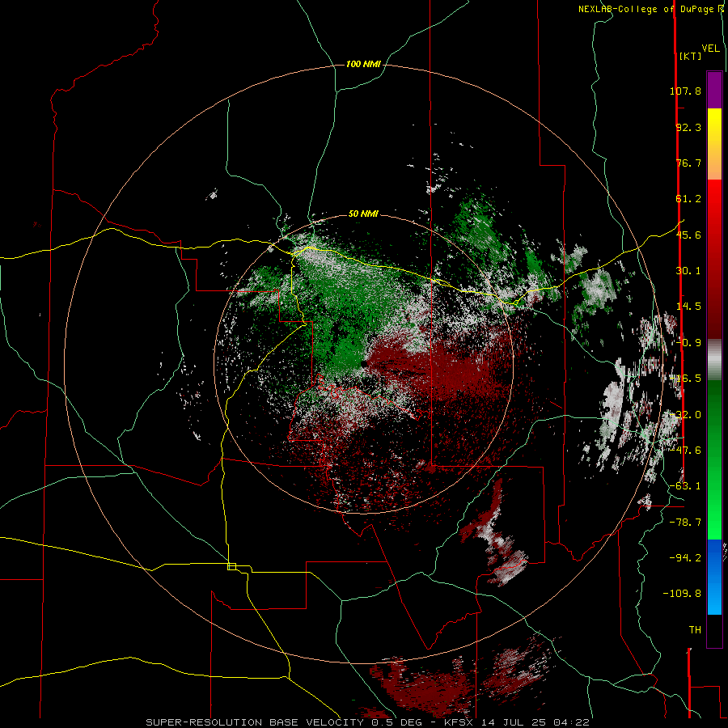
Task: Click the -47.6 legend value
Action: (685, 451)
